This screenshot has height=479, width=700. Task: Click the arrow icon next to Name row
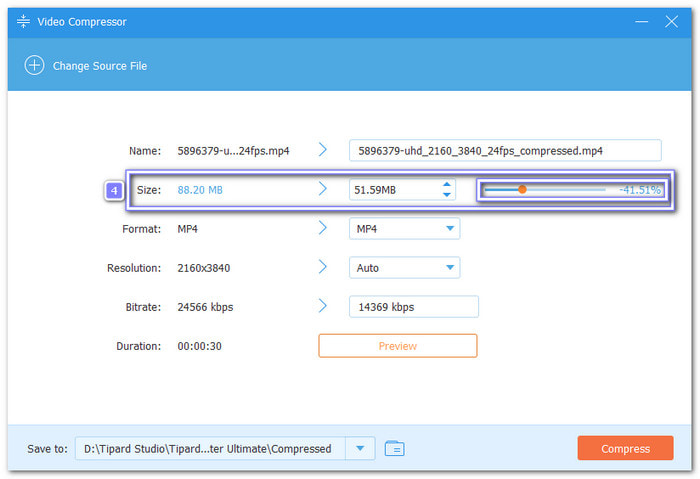[323, 150]
